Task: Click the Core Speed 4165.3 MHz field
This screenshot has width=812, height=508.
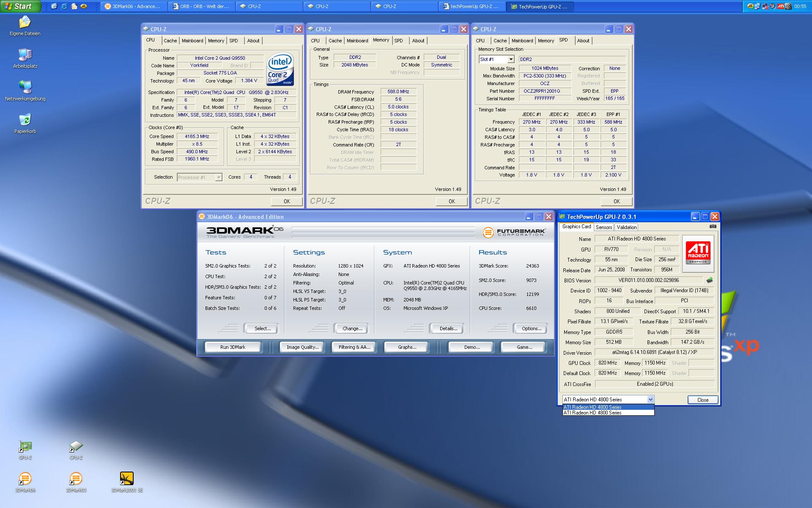Action: pyautogui.click(x=197, y=136)
